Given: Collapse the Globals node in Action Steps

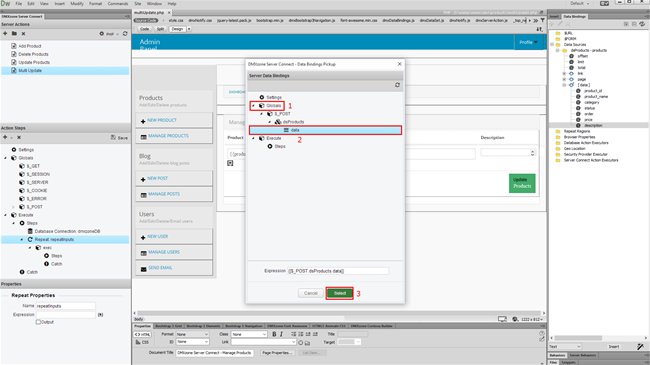Looking at the screenshot, I should tap(5, 158).
